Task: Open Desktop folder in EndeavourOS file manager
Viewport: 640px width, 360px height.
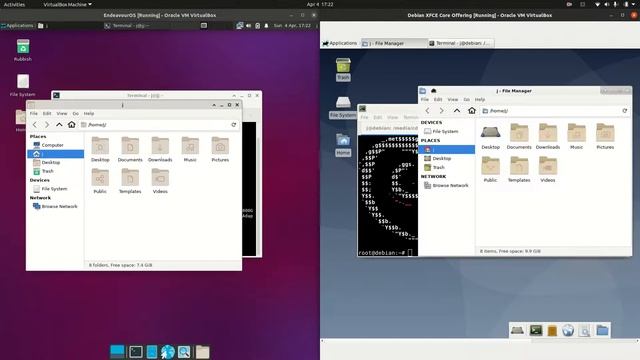Action: pos(100,149)
